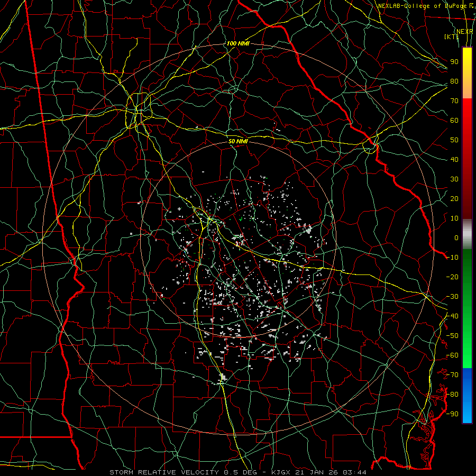This screenshot has width=476, height=476.
Task: Click the 60 value on velocity scale
Action: pyautogui.click(x=454, y=121)
